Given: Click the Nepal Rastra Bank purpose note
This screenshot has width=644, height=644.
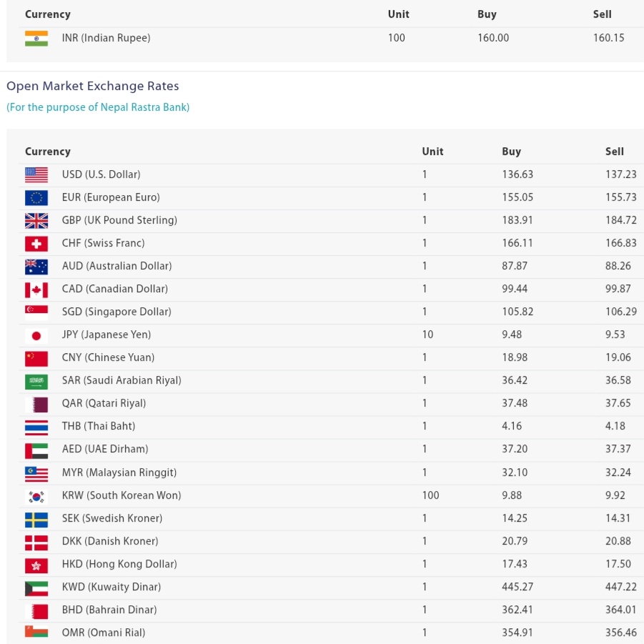Looking at the screenshot, I should tap(98, 107).
